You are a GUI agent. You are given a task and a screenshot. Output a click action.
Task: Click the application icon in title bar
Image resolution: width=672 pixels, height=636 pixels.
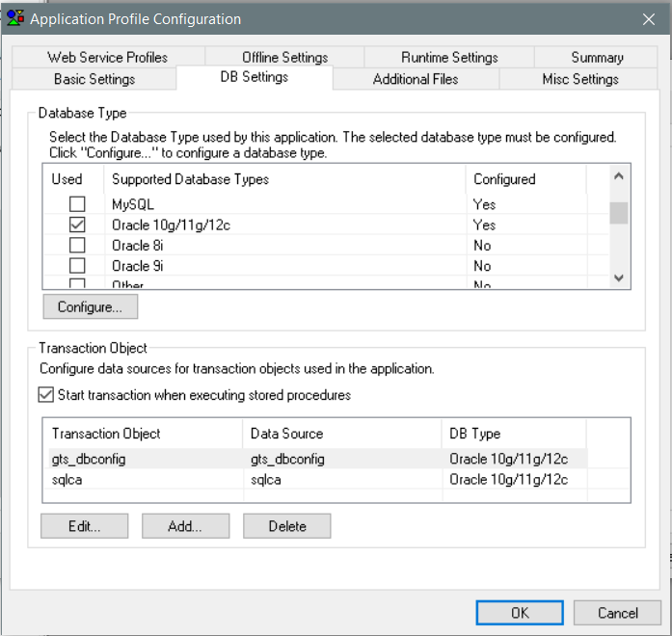click(15, 18)
